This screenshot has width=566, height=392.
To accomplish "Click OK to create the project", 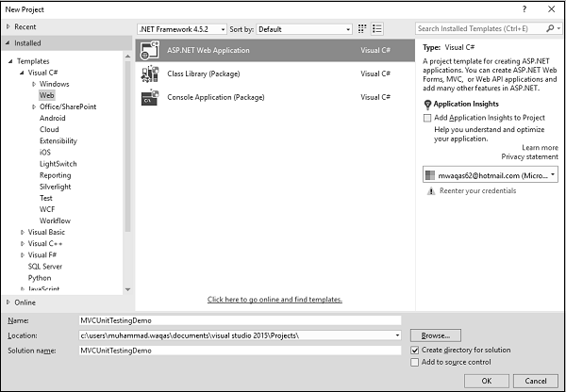I will 487,381.
